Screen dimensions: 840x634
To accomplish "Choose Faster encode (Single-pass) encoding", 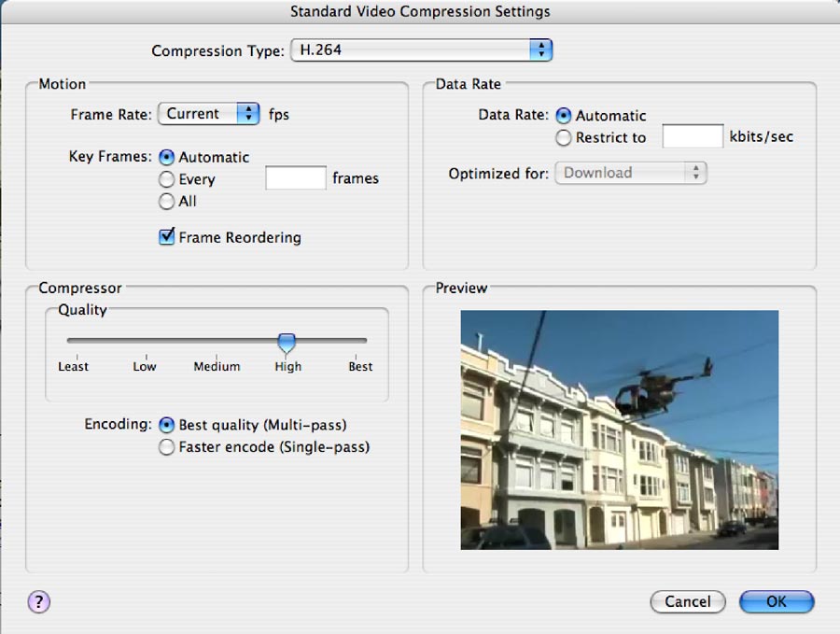I will click(167, 447).
